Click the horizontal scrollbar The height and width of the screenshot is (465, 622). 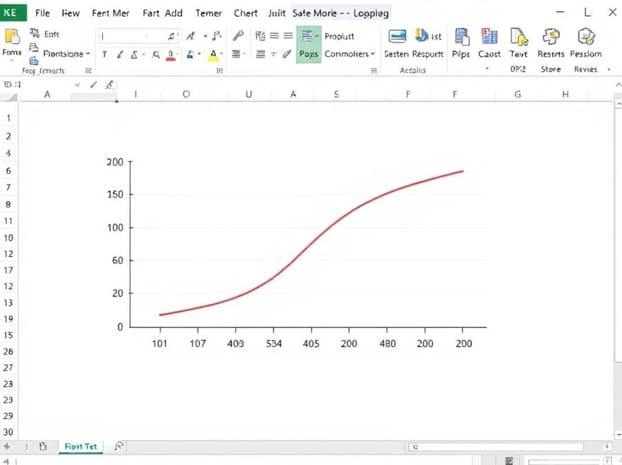click(496, 447)
